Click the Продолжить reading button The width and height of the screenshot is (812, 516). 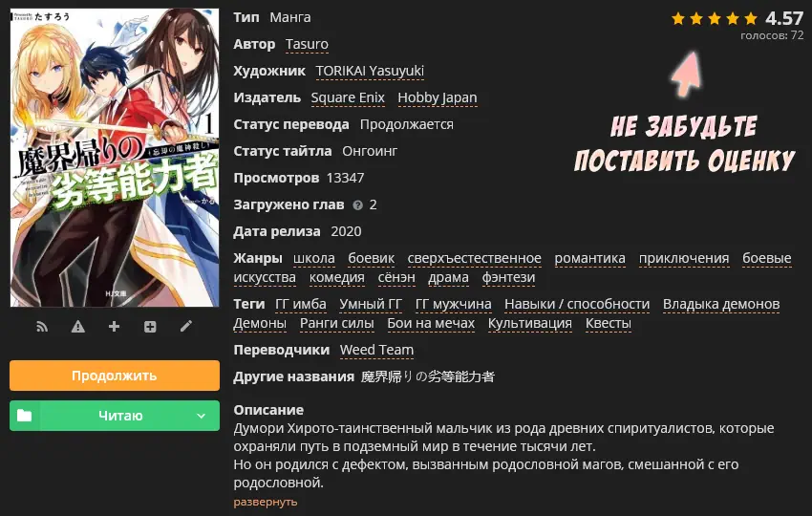click(115, 376)
